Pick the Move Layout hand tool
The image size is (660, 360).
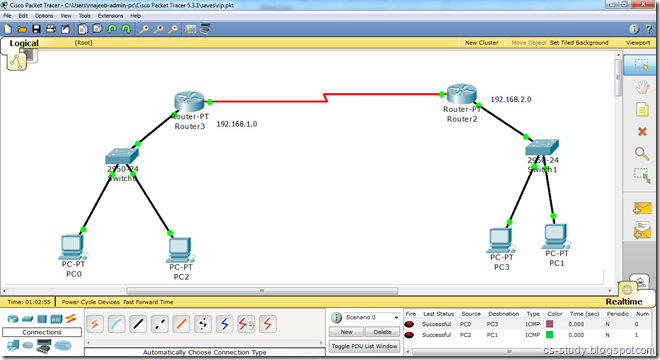(x=642, y=88)
